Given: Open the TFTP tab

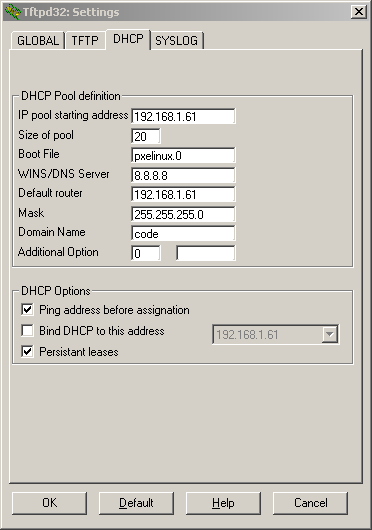Looking at the screenshot, I should pyautogui.click(x=85, y=41).
